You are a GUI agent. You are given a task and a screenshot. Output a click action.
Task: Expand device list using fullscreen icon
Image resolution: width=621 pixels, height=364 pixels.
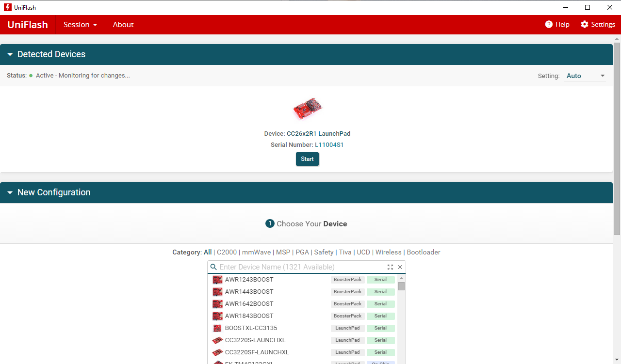[x=390, y=267]
